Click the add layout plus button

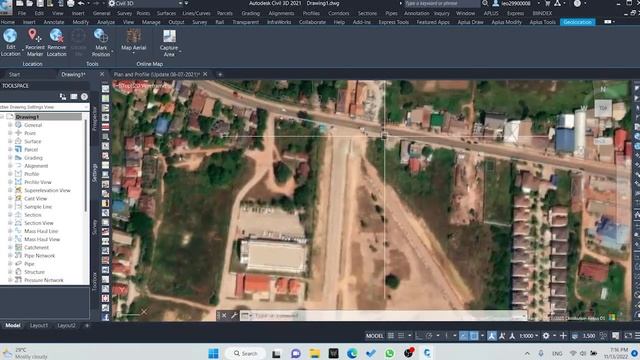click(87, 325)
